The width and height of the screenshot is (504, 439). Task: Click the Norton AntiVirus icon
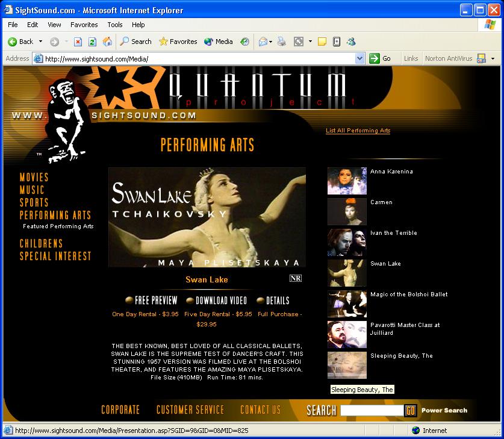pos(481,58)
